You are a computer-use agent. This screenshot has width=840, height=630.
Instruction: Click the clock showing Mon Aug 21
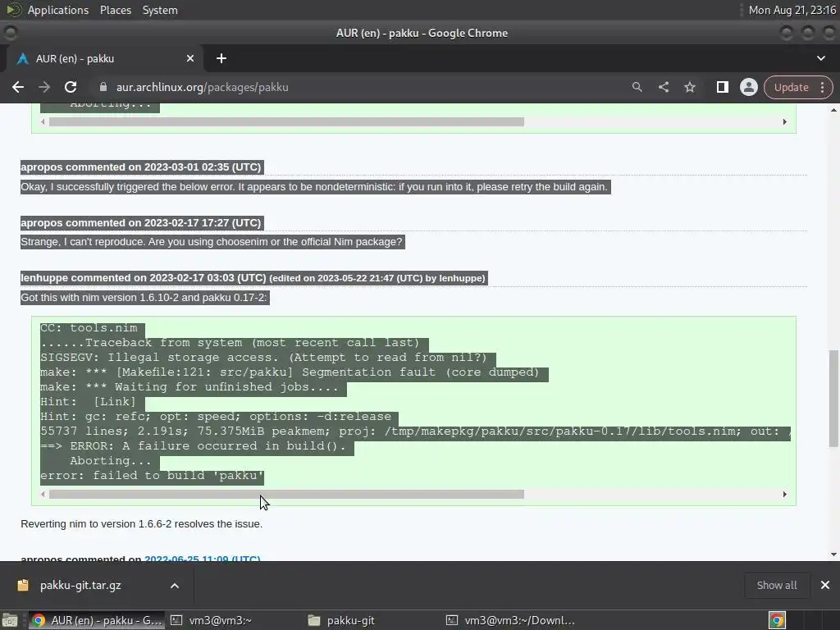click(x=792, y=10)
